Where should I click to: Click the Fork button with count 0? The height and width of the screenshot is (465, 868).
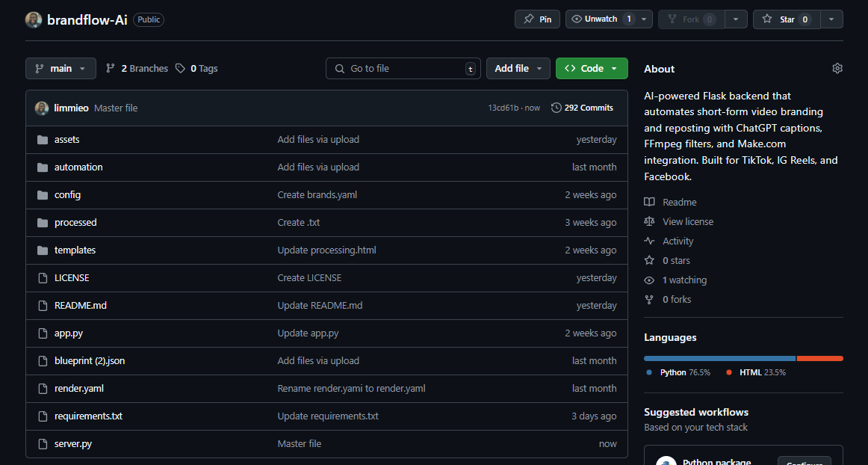[692, 19]
